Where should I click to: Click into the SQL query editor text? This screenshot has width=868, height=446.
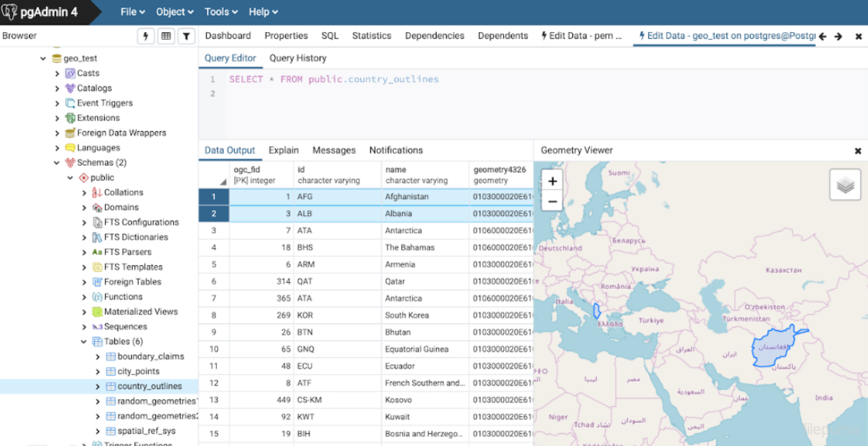(x=333, y=80)
